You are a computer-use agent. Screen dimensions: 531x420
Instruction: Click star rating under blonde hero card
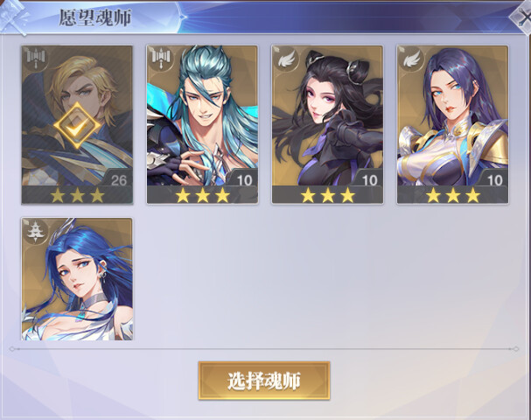[77, 195]
